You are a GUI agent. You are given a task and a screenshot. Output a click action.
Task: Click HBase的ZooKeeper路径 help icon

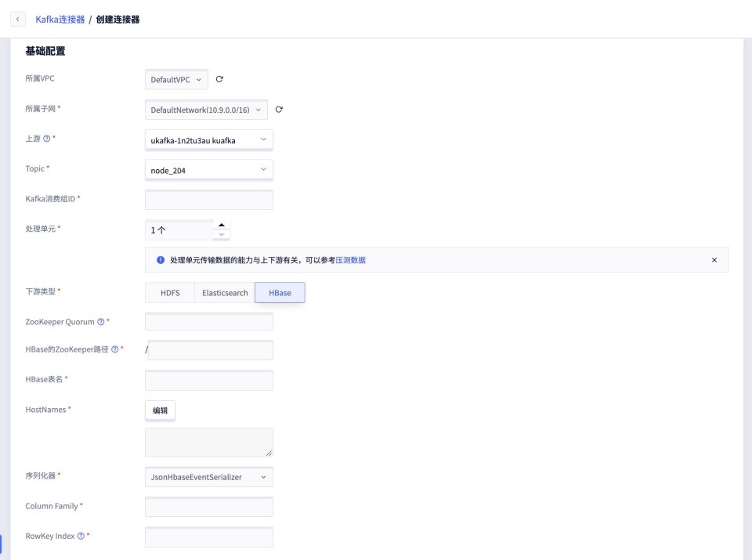click(114, 349)
